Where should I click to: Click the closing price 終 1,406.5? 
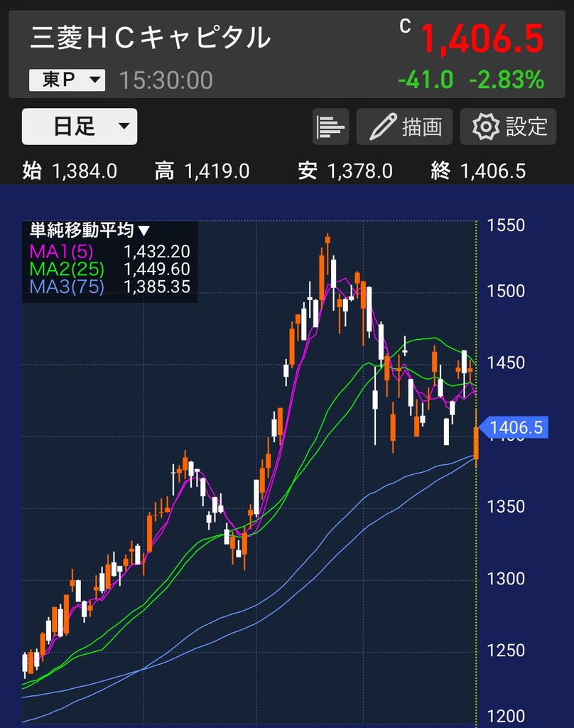478,171
